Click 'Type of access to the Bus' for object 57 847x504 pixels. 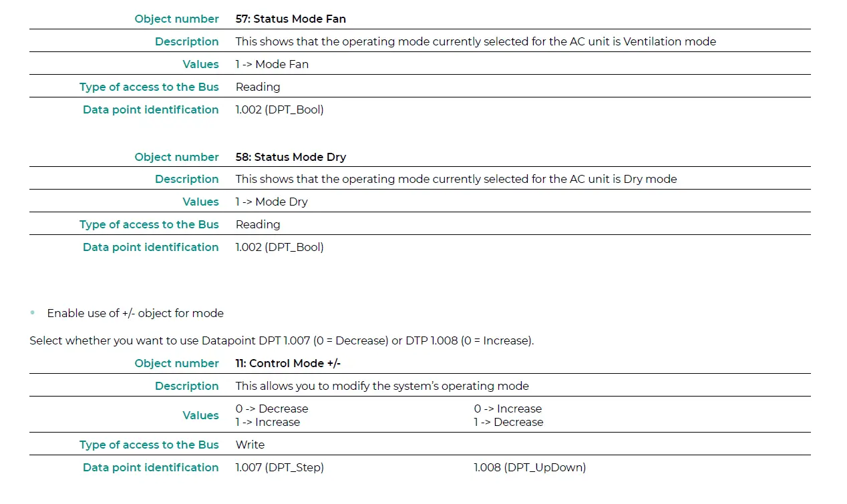[149, 87]
